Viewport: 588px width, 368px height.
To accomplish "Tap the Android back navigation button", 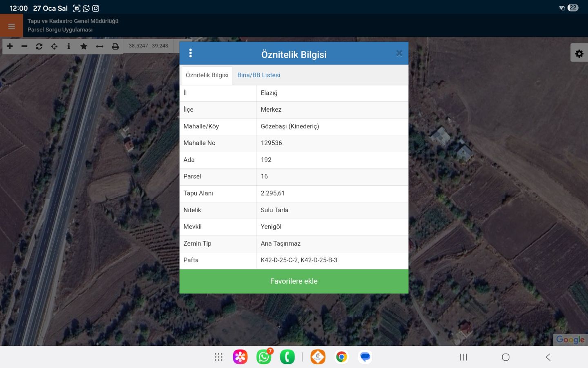I will tap(548, 357).
